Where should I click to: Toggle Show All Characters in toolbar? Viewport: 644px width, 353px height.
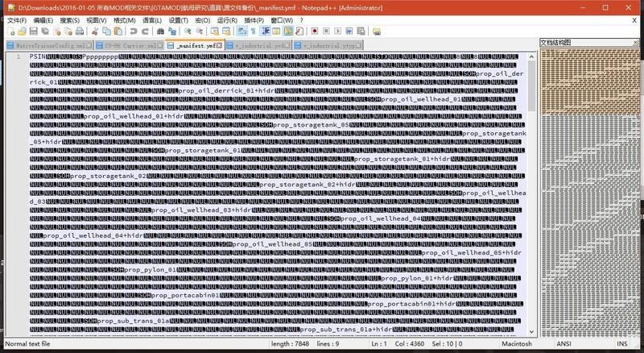point(254,31)
